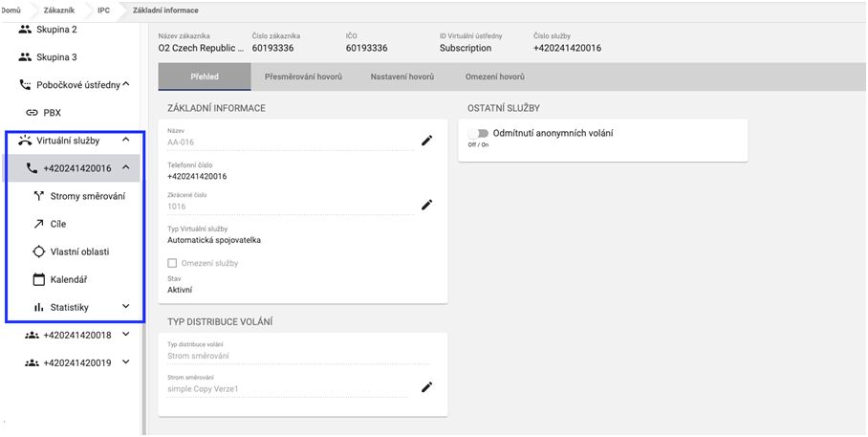Click pencil icon beside Strom směrování field
The image size is (868, 437).
click(427, 386)
